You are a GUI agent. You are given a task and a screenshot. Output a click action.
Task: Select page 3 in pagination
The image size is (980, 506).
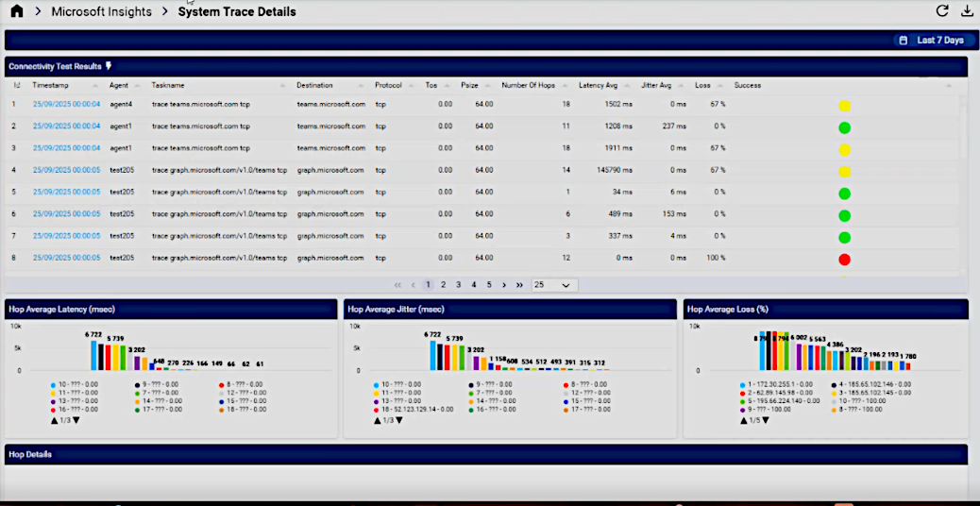click(x=458, y=285)
